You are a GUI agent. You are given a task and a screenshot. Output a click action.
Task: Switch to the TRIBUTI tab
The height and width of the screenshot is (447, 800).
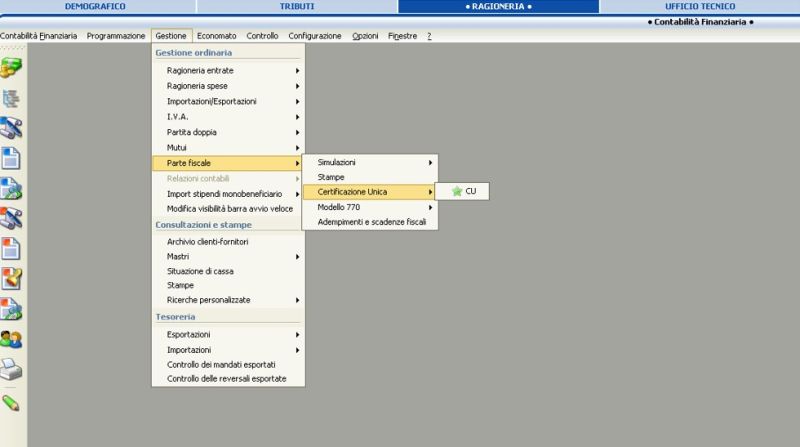pos(297,6)
